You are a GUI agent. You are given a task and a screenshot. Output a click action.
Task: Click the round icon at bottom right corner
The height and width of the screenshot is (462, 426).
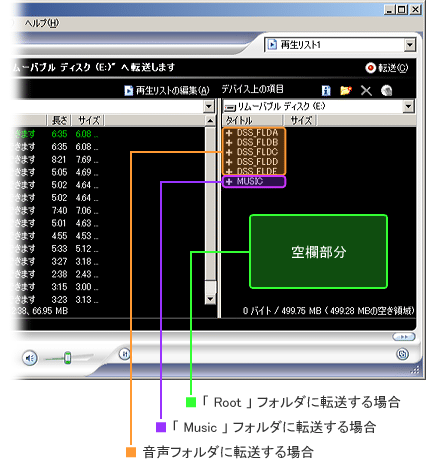403,354
